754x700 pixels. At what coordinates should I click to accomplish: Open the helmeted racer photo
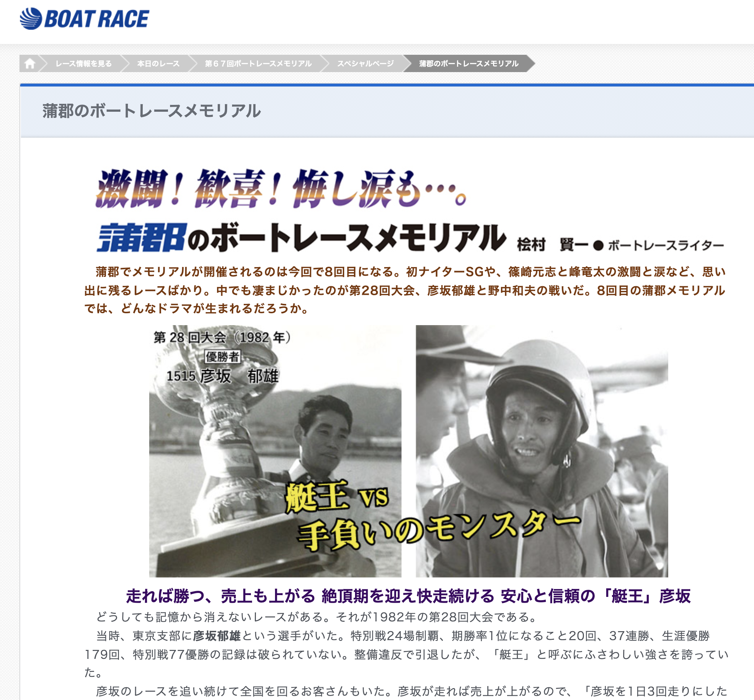pyautogui.click(x=542, y=451)
